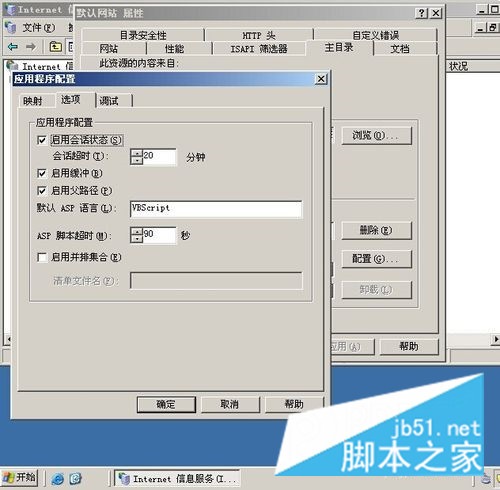Screen dimensions: 500x490
Task: Click the up-one-level folder icon
Action: [x=55, y=46]
